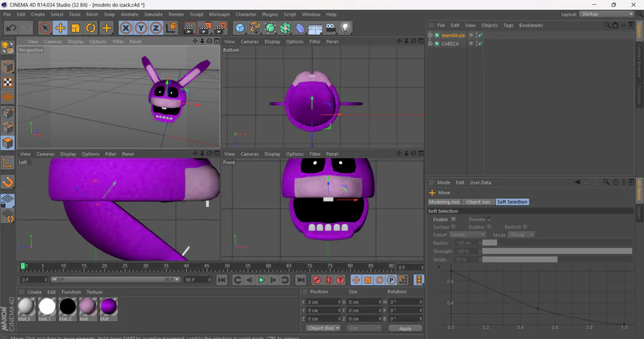This screenshot has height=339, width=644.
Task: Open the Object (Rel) coordinate dropdown
Action: pyautogui.click(x=323, y=328)
